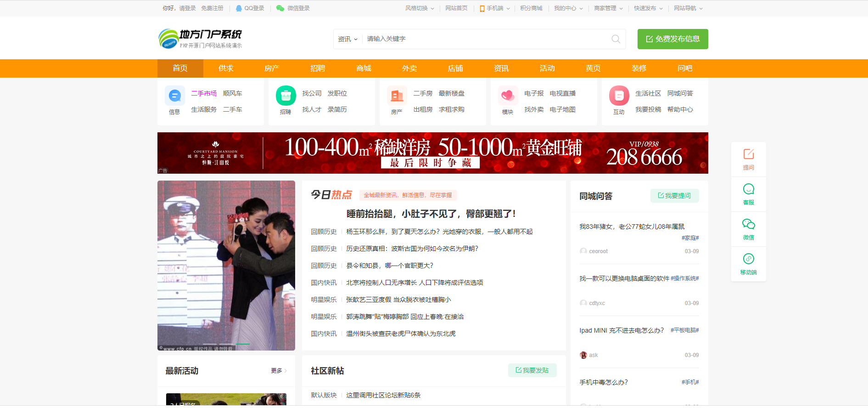Switch to the 房产 navigation tab

(x=272, y=68)
